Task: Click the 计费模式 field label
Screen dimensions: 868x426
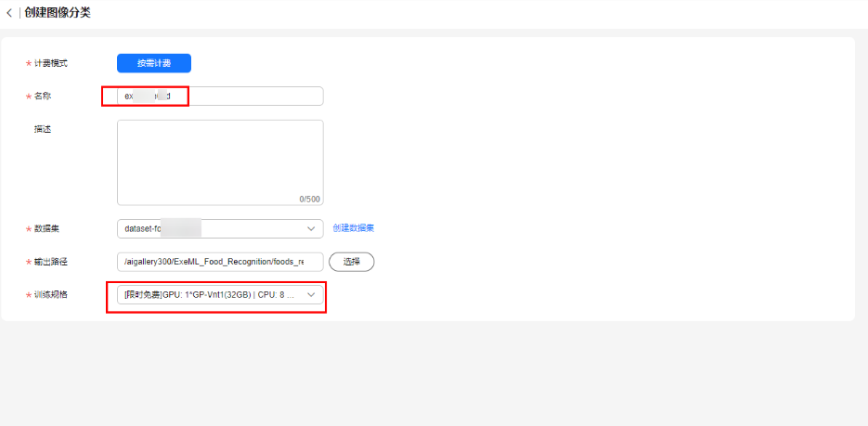Action: tap(51, 63)
